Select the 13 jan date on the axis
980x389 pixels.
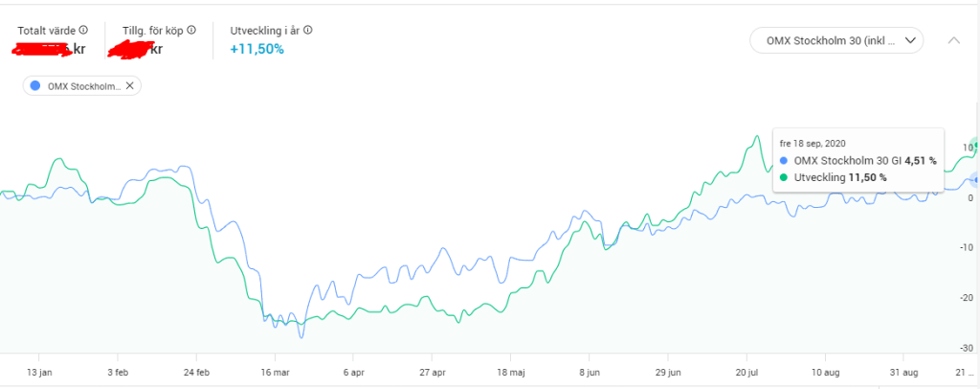pos(38,371)
